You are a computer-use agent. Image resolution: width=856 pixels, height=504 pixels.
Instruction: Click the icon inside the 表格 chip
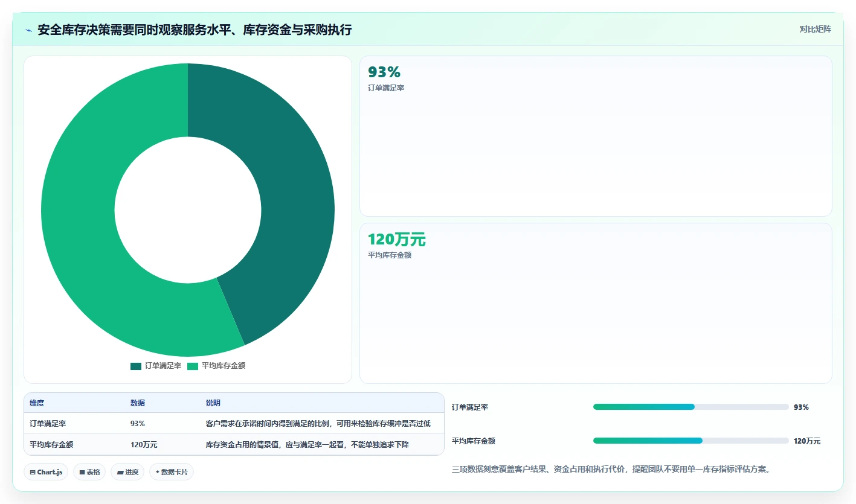82,473
